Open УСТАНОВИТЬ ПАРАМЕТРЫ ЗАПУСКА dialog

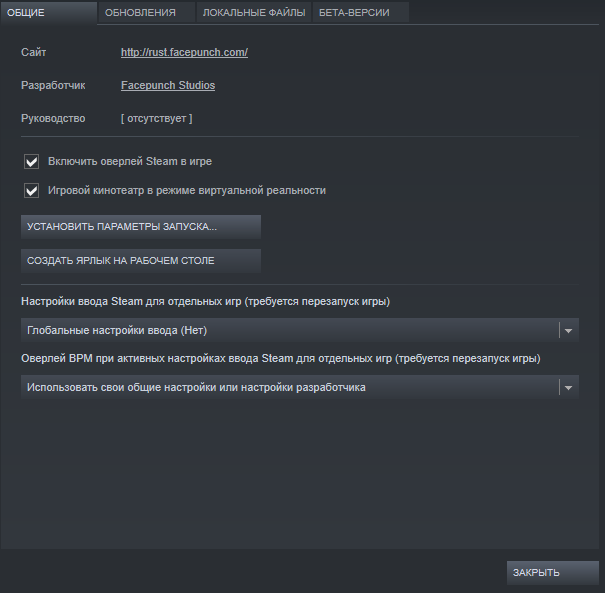pos(141,227)
